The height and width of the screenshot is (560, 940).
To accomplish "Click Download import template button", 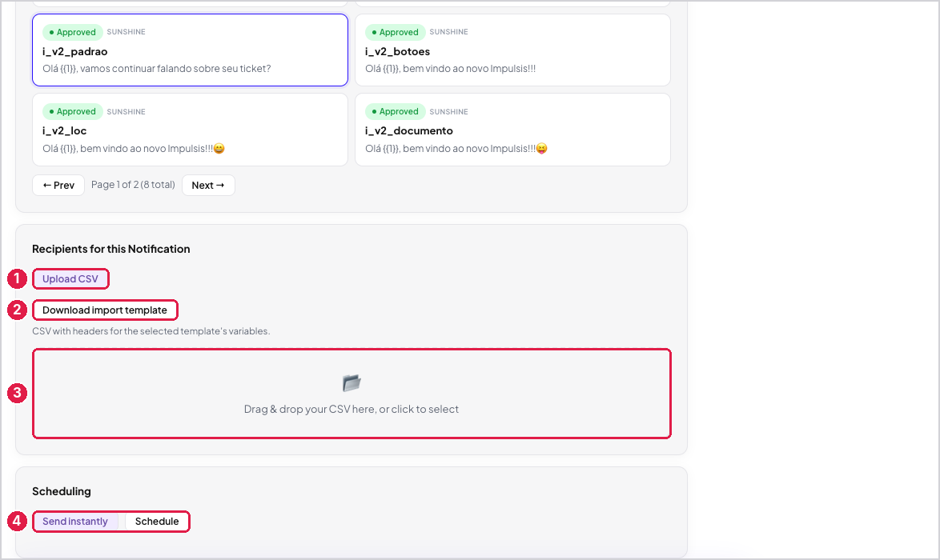I will click(105, 310).
